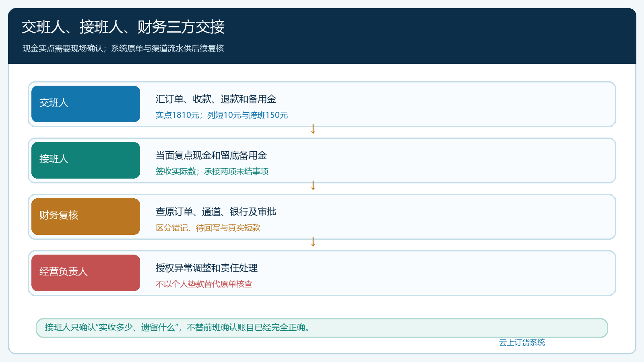Select the blue 交班人 role block
Screen dimensions: 644x362
pos(86,104)
